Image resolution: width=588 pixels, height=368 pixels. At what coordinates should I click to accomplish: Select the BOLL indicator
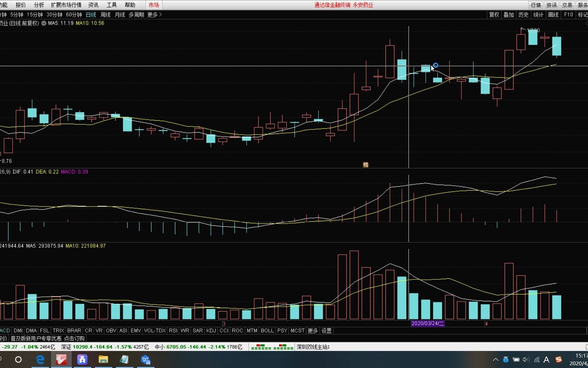267,331
